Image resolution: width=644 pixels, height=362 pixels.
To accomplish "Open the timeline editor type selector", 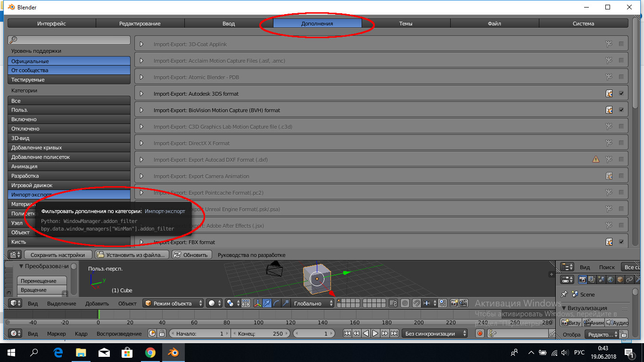I will 16,333.
